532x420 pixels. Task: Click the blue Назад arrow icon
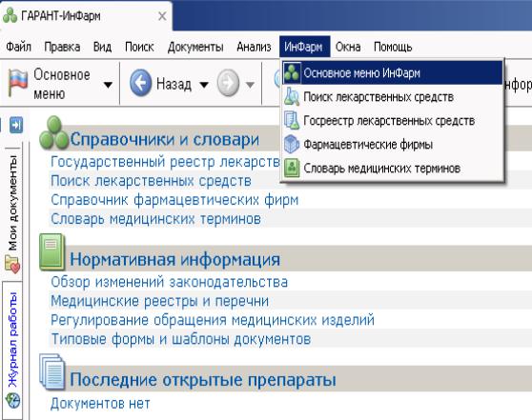point(140,83)
